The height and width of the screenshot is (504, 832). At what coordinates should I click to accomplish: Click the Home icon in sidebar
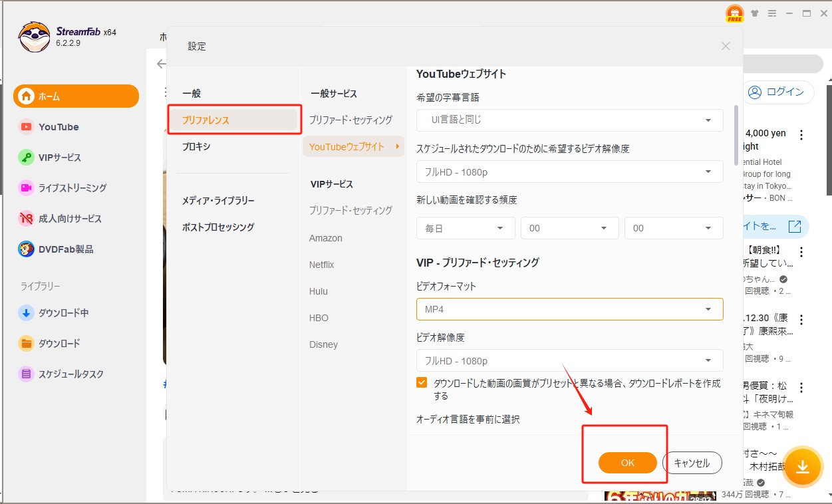(x=27, y=96)
